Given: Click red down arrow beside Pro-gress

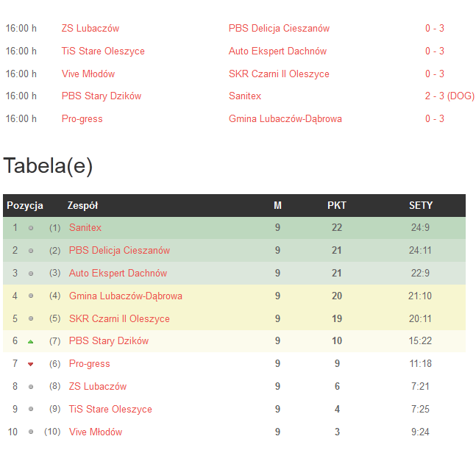Looking at the screenshot, I should pos(31,364).
